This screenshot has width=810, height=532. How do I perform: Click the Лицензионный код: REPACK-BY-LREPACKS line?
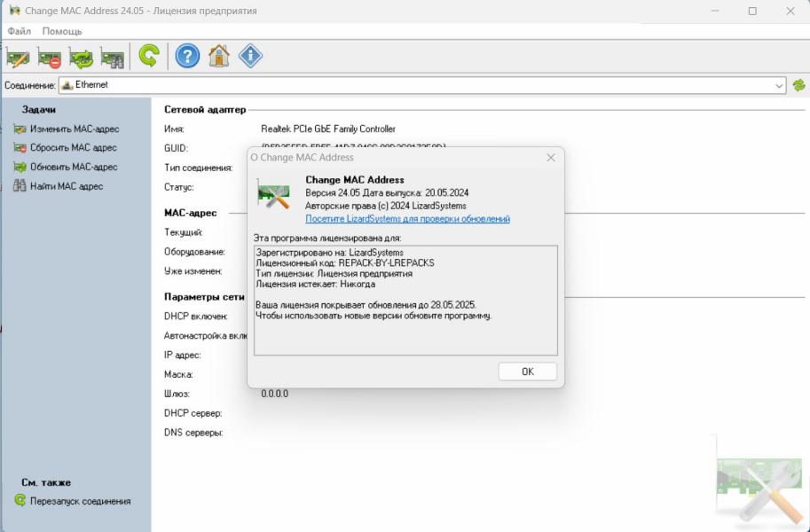[x=345, y=263]
